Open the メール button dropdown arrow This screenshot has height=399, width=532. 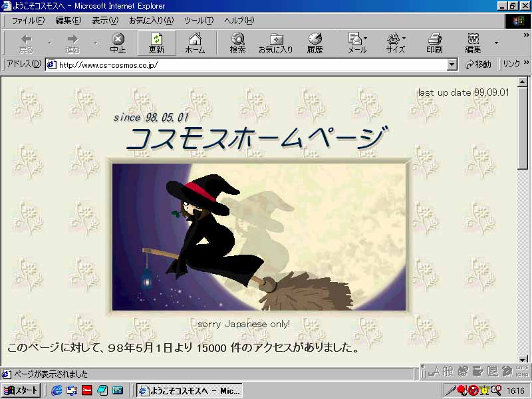click(x=365, y=39)
